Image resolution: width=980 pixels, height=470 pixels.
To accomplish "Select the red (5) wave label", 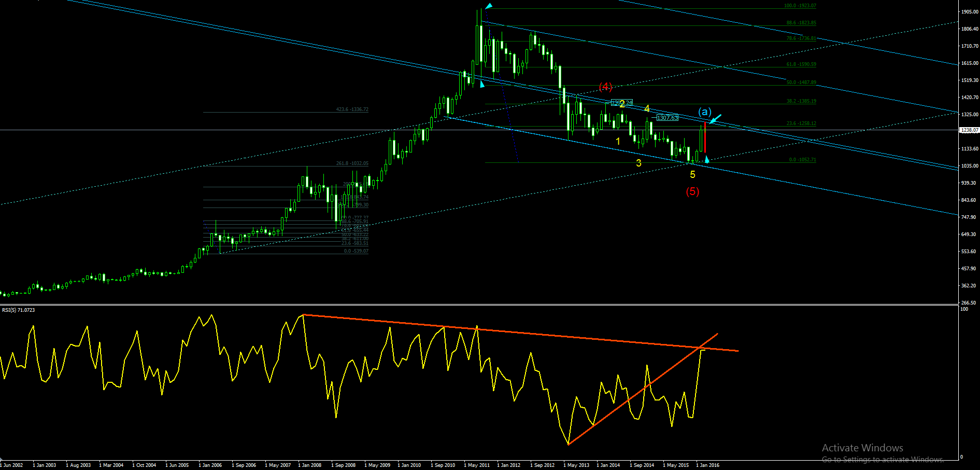I will point(692,191).
